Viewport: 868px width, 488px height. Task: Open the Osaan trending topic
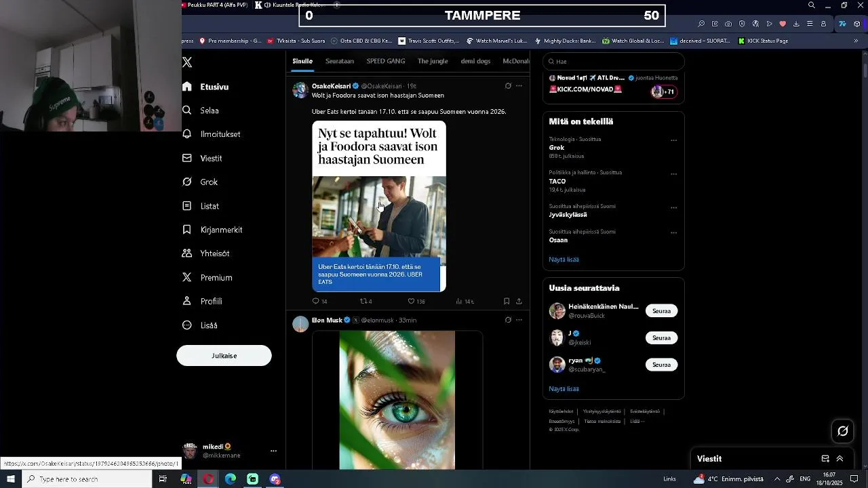[558, 240]
